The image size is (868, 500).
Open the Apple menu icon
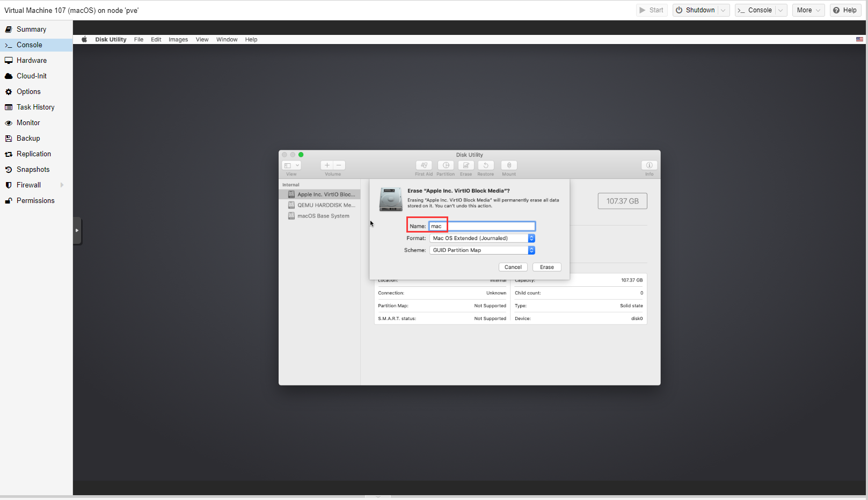[84, 39]
